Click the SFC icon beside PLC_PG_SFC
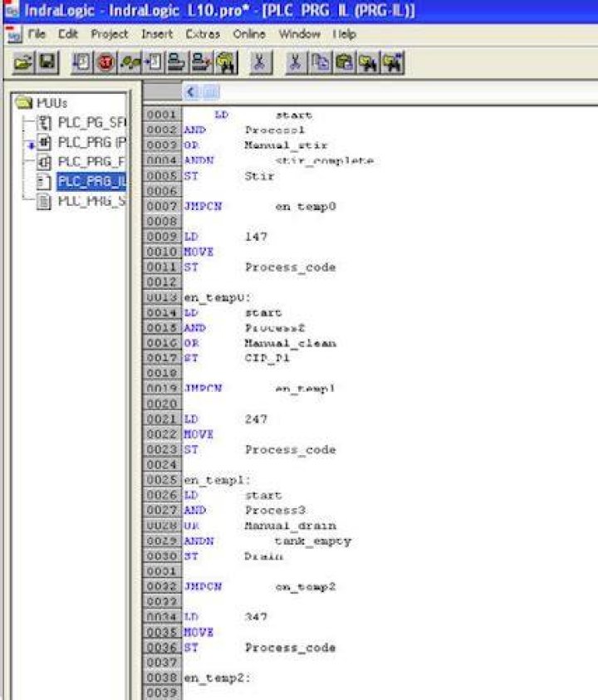The width and height of the screenshot is (598, 700). (44, 122)
